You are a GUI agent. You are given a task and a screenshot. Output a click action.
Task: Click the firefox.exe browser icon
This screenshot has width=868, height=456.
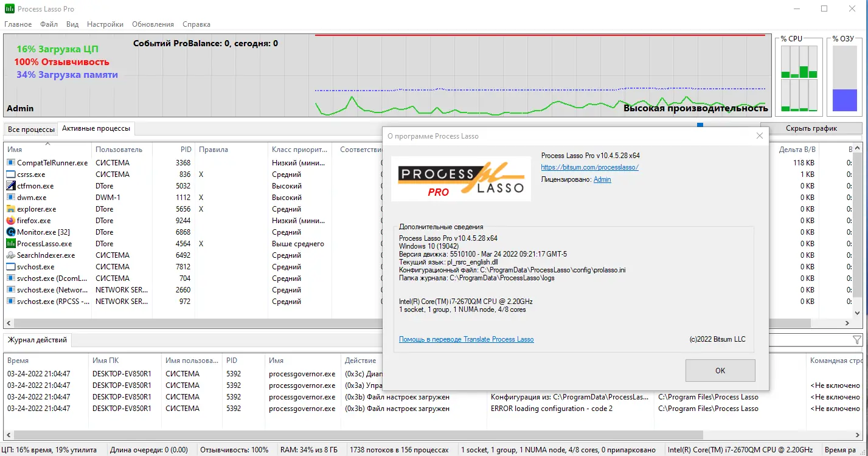(x=11, y=221)
